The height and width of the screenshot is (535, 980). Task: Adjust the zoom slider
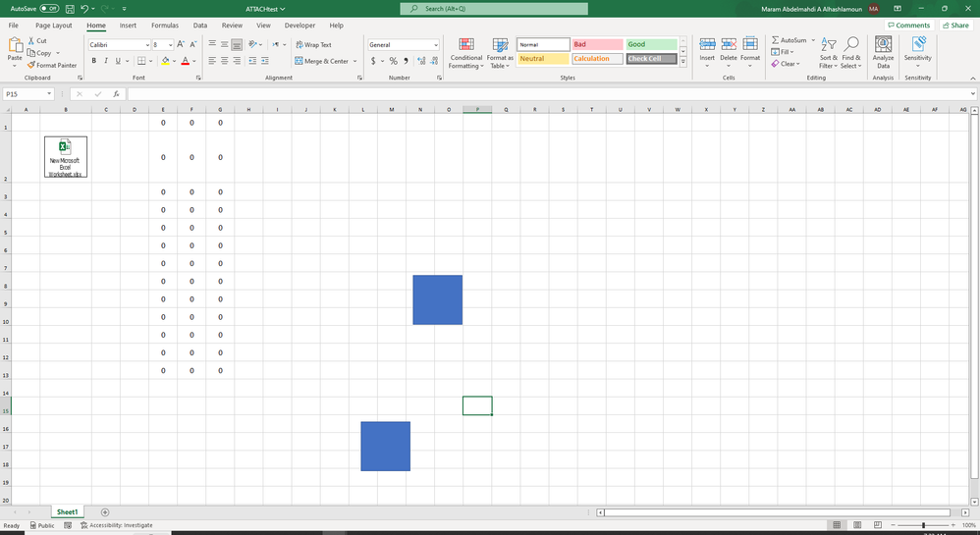(923, 525)
